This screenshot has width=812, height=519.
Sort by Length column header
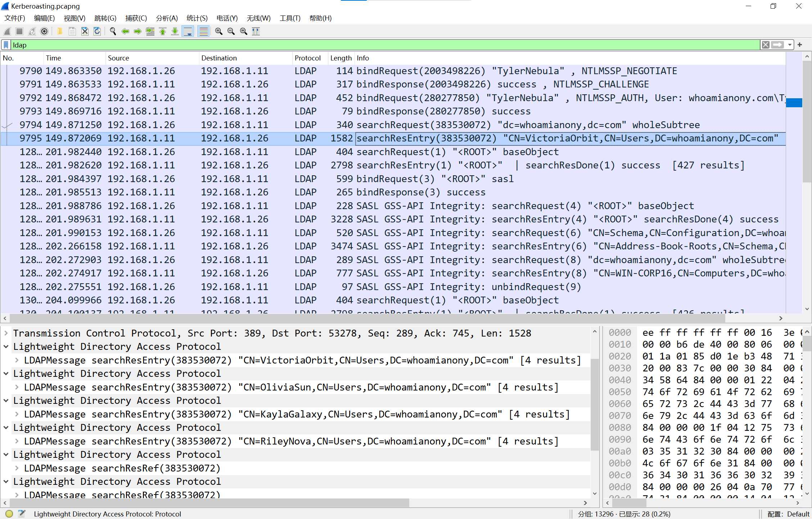pyautogui.click(x=342, y=58)
